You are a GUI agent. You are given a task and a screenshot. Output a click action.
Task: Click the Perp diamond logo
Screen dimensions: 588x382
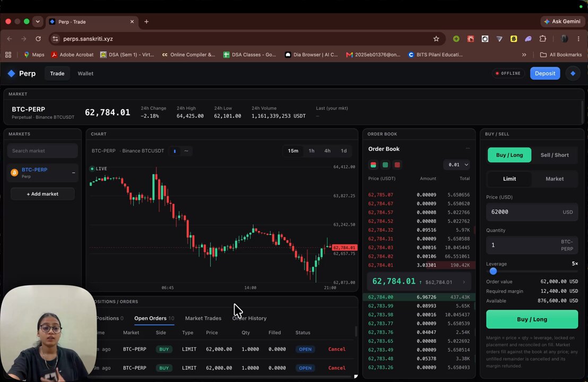[x=12, y=73]
